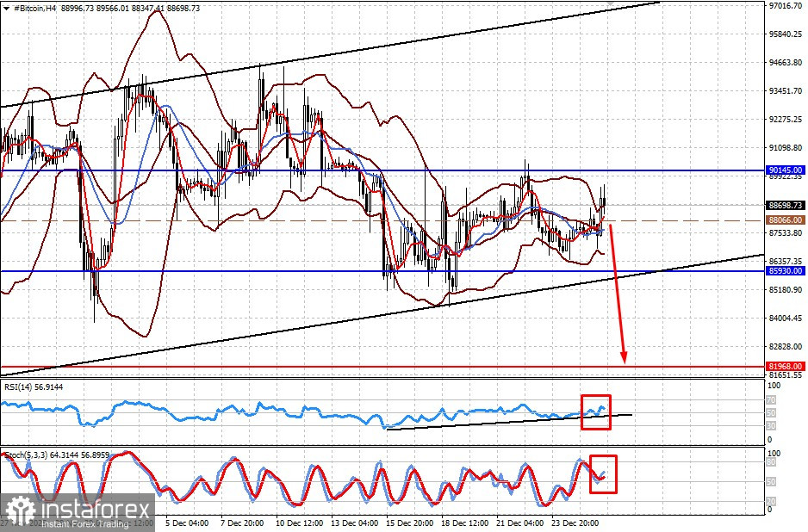Image resolution: width=808 pixels, height=532 pixels.
Task: Click the 81651.55 price scale value
Action: pos(786,375)
